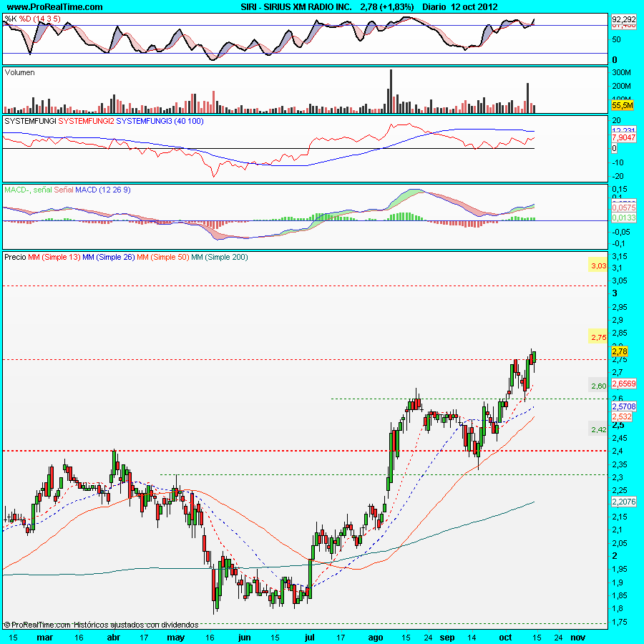Click the 2,2076 moving average value
This screenshot has width=644, height=644.
(623, 502)
